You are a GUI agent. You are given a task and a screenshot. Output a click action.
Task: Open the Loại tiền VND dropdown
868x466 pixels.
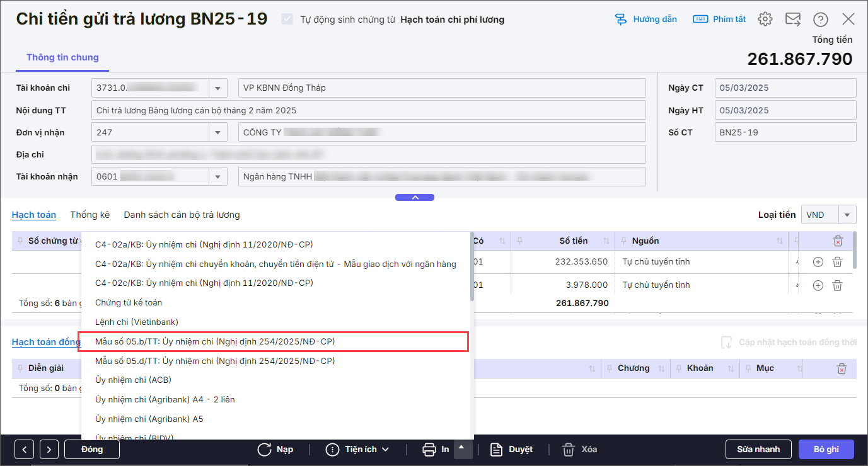847,215
